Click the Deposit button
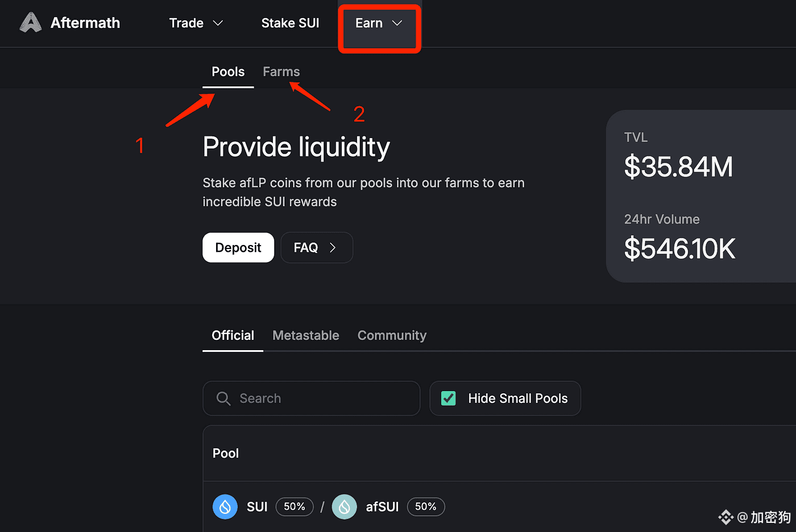 (238, 248)
